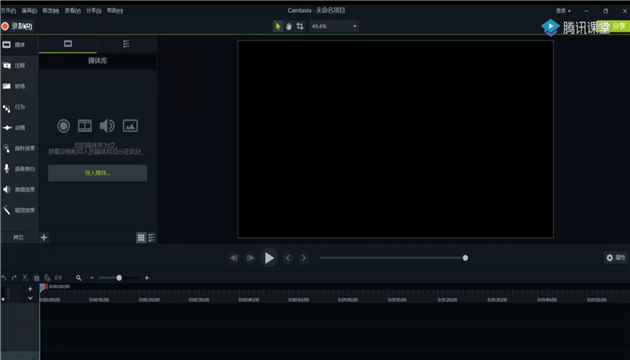630x360 pixels.
Task: Open the Transitions (转场) panel in sidebar
Action: (x=19, y=86)
